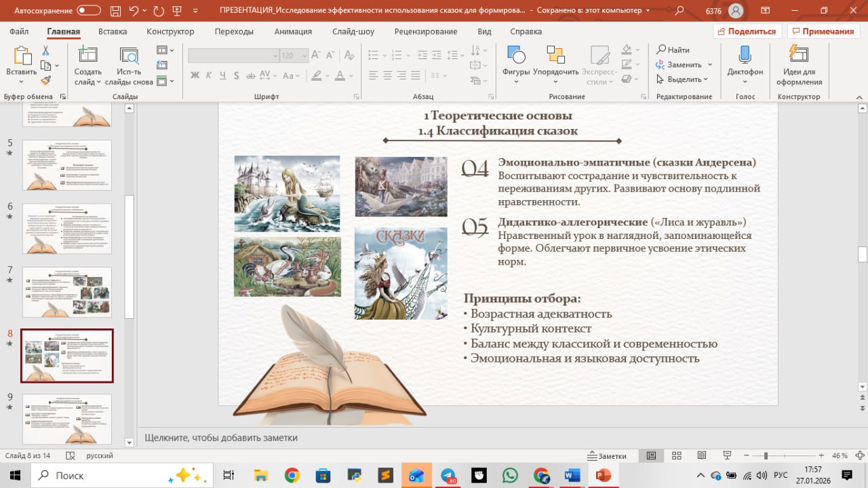Click the Format Painter brush icon
868x488 pixels.
[x=45, y=80]
